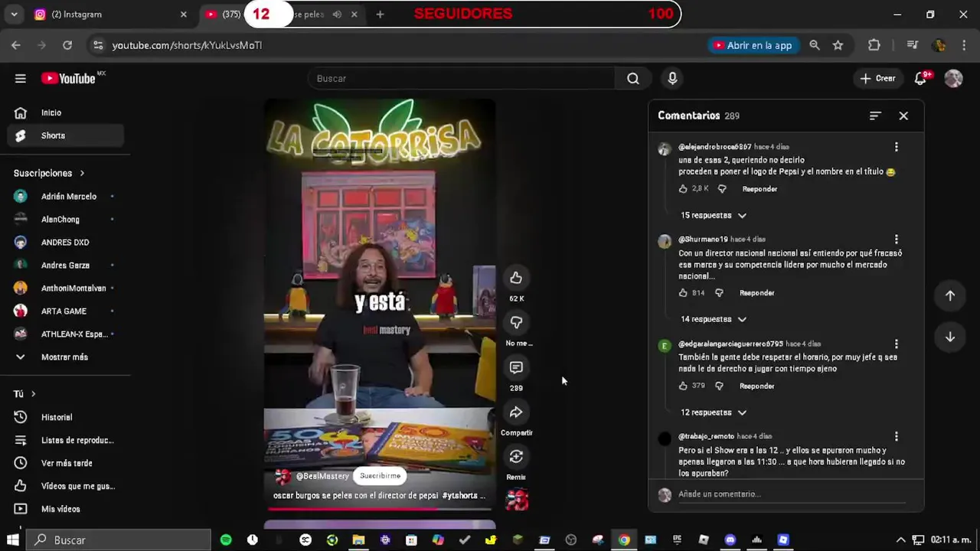Like the comment with 379 likes

(x=683, y=386)
